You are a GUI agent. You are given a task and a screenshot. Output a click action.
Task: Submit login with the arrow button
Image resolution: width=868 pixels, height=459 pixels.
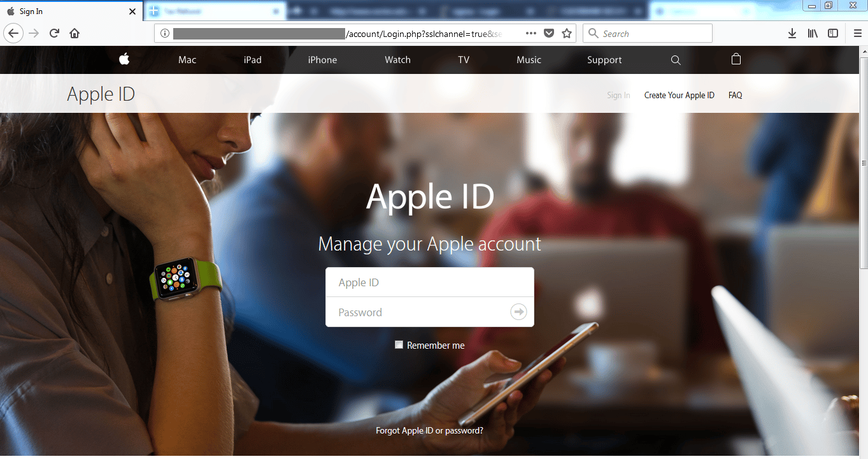[x=518, y=312]
